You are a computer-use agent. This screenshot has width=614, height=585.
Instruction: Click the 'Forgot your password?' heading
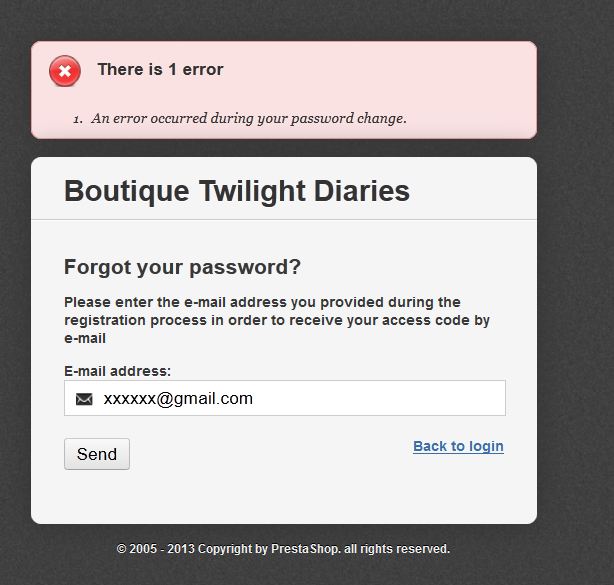[182, 267]
